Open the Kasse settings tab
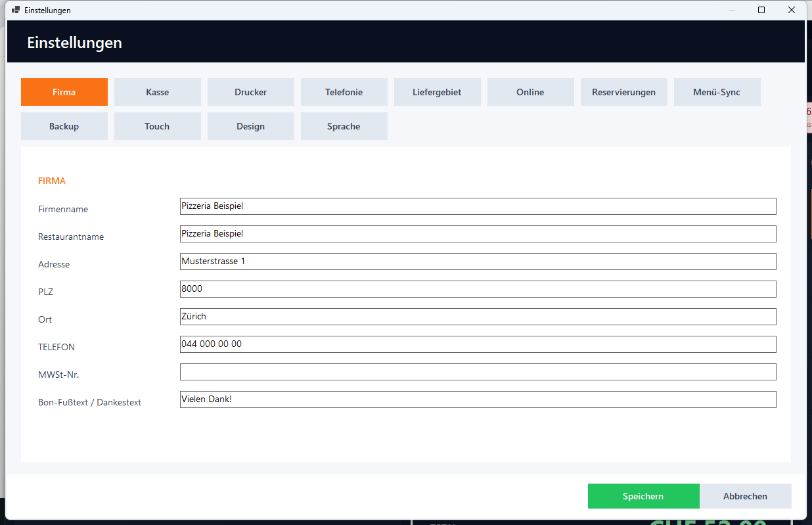812x525 pixels. tap(158, 92)
